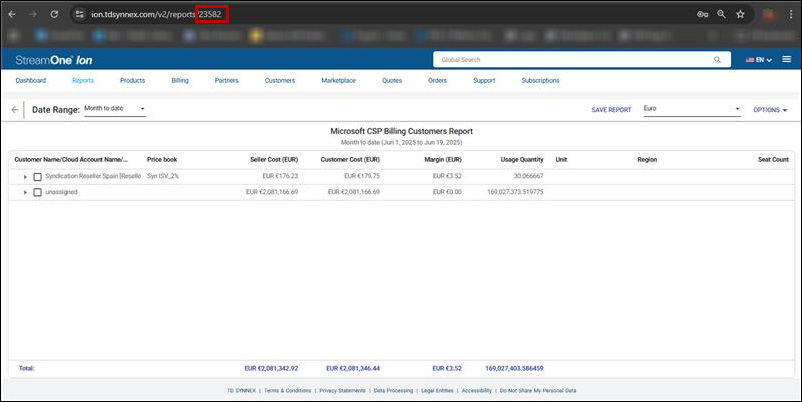Expand the unassigned row
Viewport: 802px width, 402px height.
25,192
